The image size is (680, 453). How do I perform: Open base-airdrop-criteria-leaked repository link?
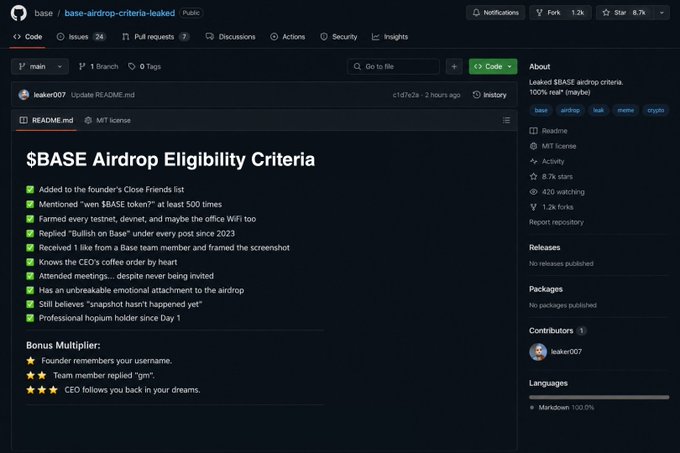120,13
